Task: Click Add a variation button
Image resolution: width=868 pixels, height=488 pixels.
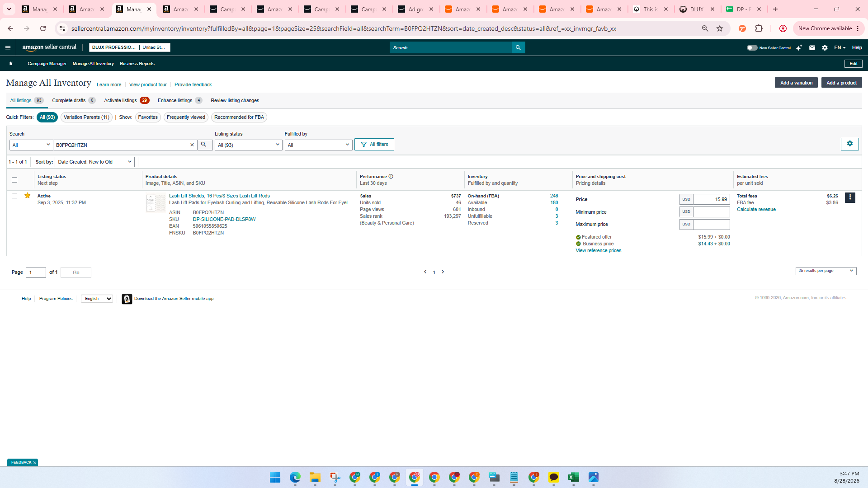Action: 796,83
